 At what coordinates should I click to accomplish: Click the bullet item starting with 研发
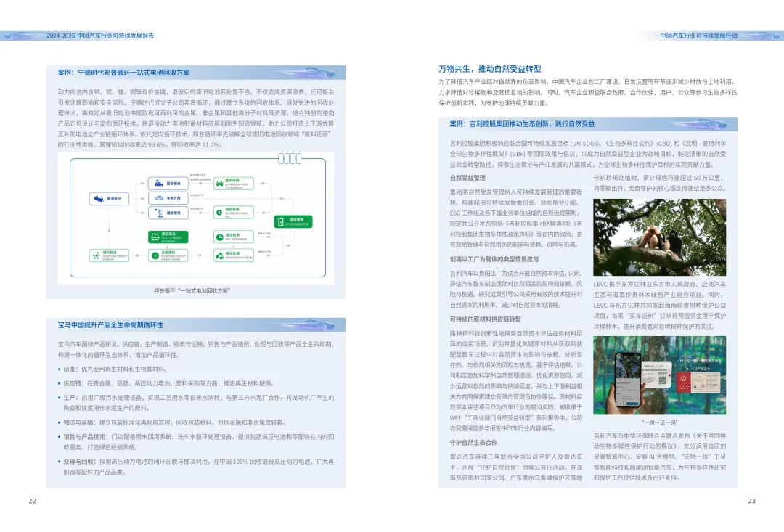tap(115, 369)
